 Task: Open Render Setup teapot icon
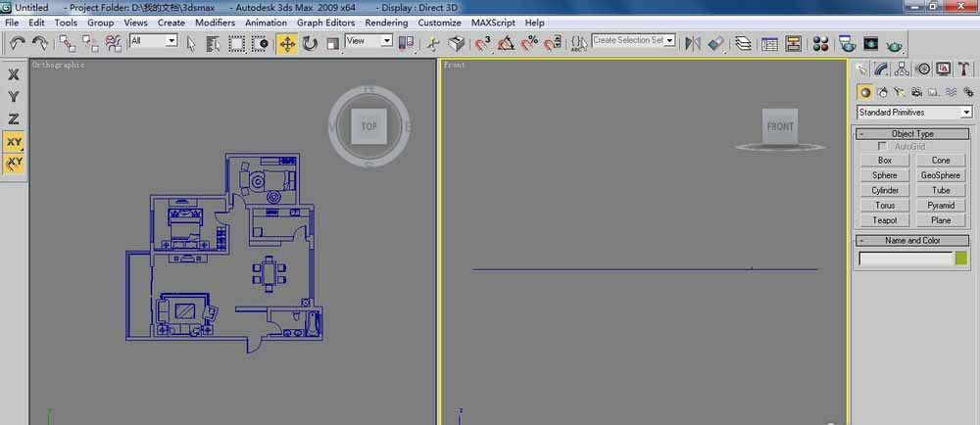[x=847, y=43]
